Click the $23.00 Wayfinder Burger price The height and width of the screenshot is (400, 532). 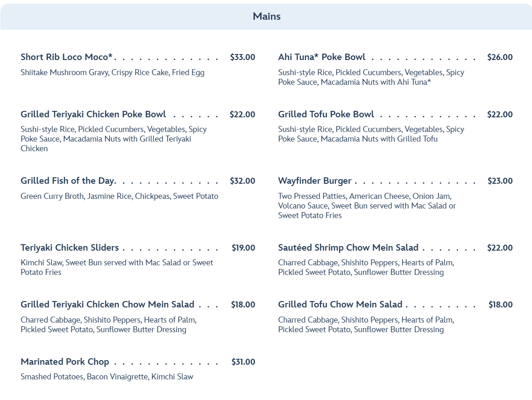(x=499, y=181)
